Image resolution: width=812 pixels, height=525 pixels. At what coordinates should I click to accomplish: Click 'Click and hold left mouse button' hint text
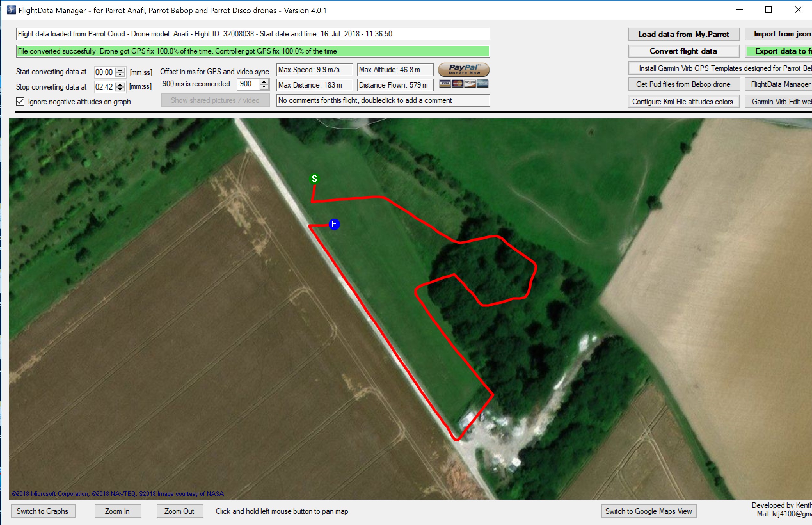[x=282, y=511]
